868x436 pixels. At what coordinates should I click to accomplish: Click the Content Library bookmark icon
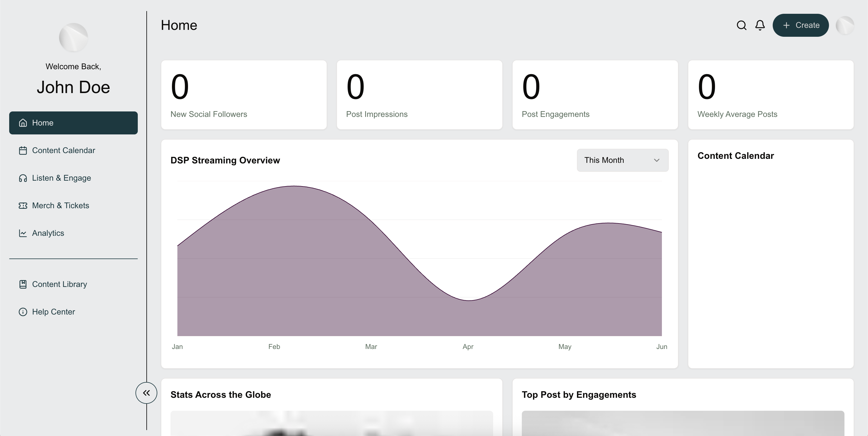click(23, 284)
